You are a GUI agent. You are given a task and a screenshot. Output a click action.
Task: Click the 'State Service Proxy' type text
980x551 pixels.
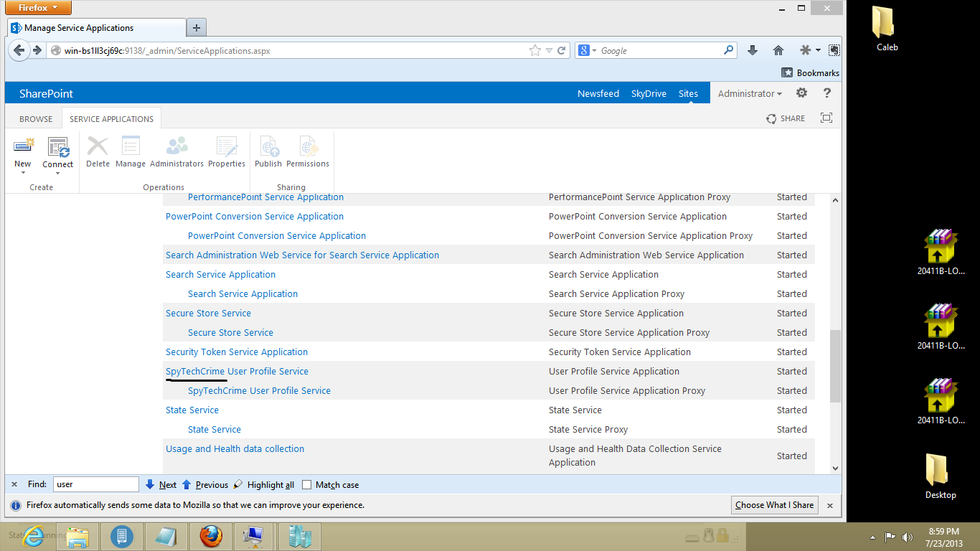[588, 429]
